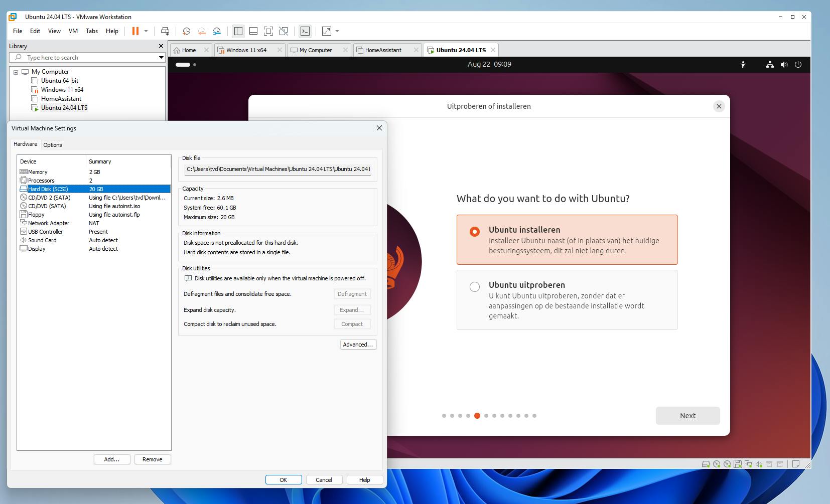830x504 pixels.
Task: Switch to the Home tab
Action: (189, 50)
